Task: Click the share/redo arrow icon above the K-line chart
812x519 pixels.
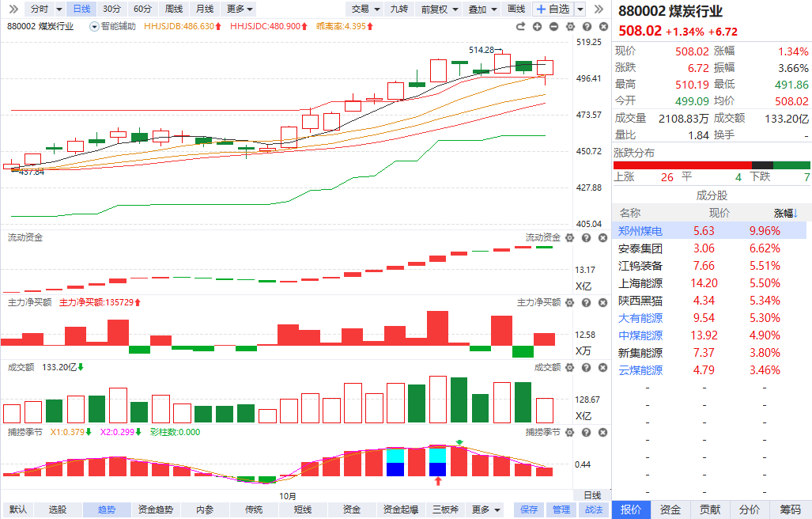Action: 520,26
